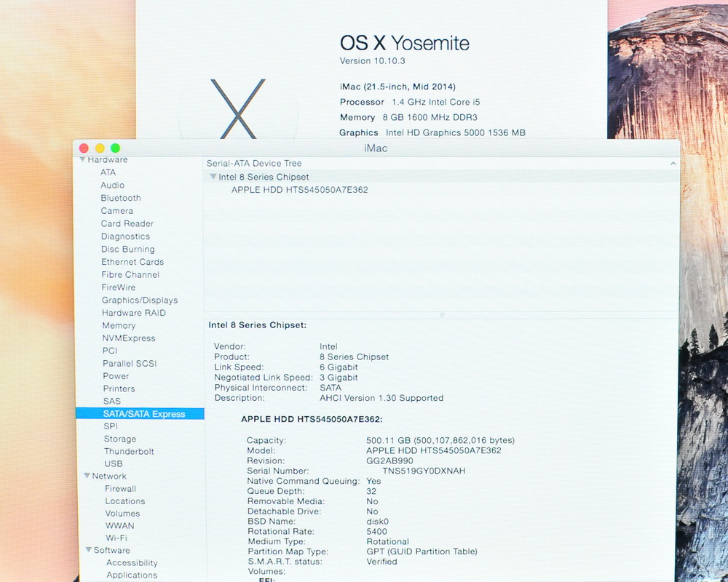Select PCI in the sidebar
Screen dimensions: 728x582
(110, 351)
